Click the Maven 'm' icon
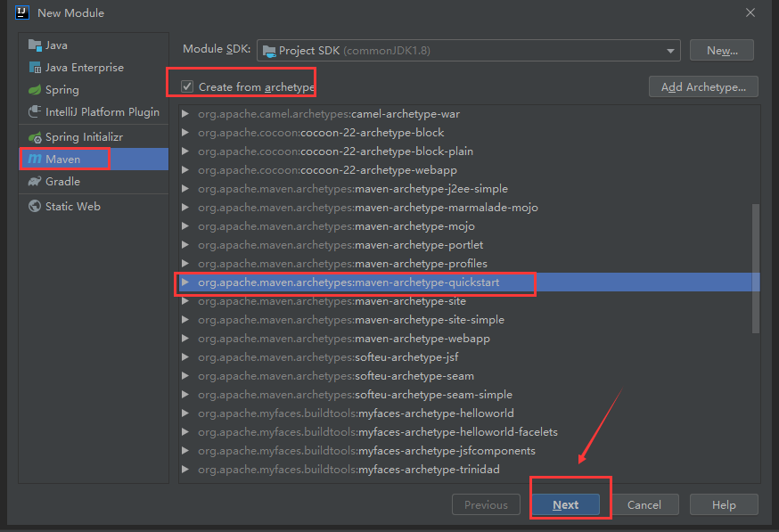 (x=35, y=159)
